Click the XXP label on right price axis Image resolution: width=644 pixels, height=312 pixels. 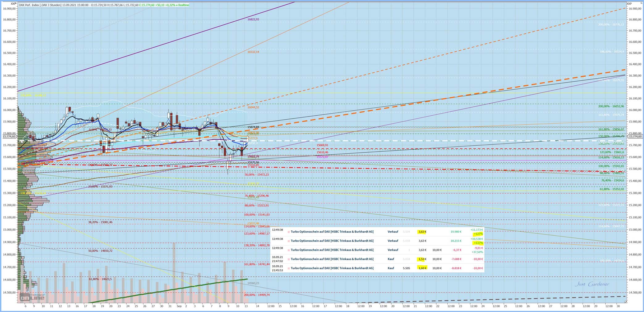[629, 3]
